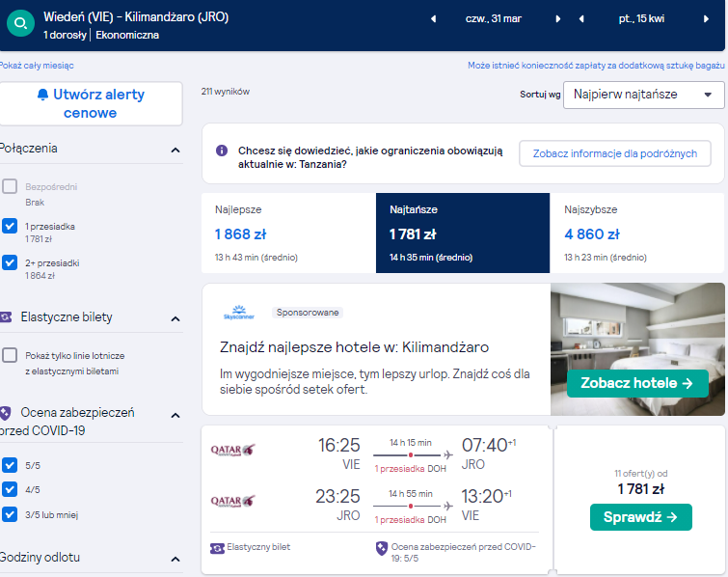Viewport: 728px width, 577px height.
Task: Click the Sprawdź button for Qatar flight
Action: 640,517
